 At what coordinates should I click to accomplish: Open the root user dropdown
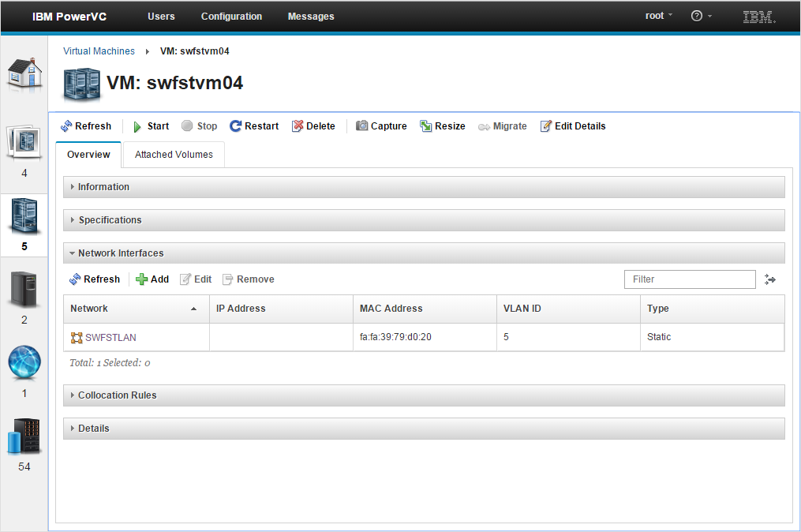click(659, 16)
